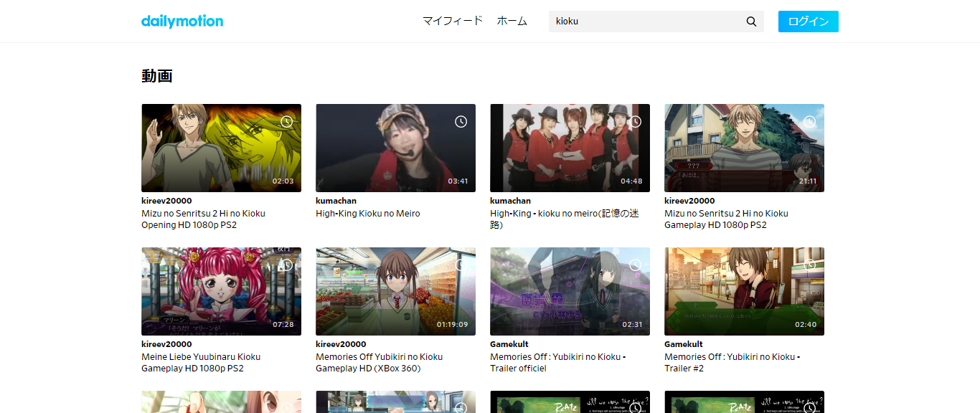Open kumachan channel above 記憶の迷路 title
This screenshot has height=413, width=980.
[x=510, y=201]
